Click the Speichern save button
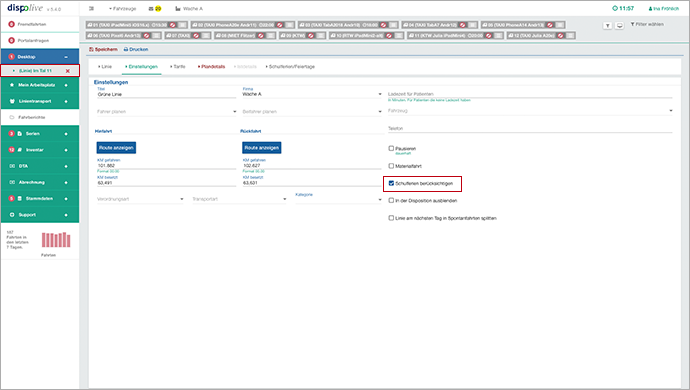The height and width of the screenshot is (390, 690). click(x=103, y=49)
